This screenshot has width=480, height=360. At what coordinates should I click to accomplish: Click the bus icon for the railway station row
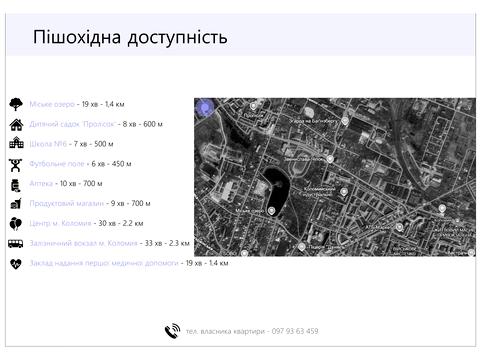16,243
